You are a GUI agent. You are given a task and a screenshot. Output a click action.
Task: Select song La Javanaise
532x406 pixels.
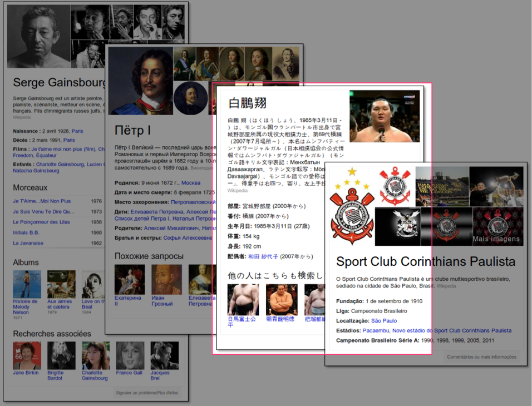[x=28, y=243]
